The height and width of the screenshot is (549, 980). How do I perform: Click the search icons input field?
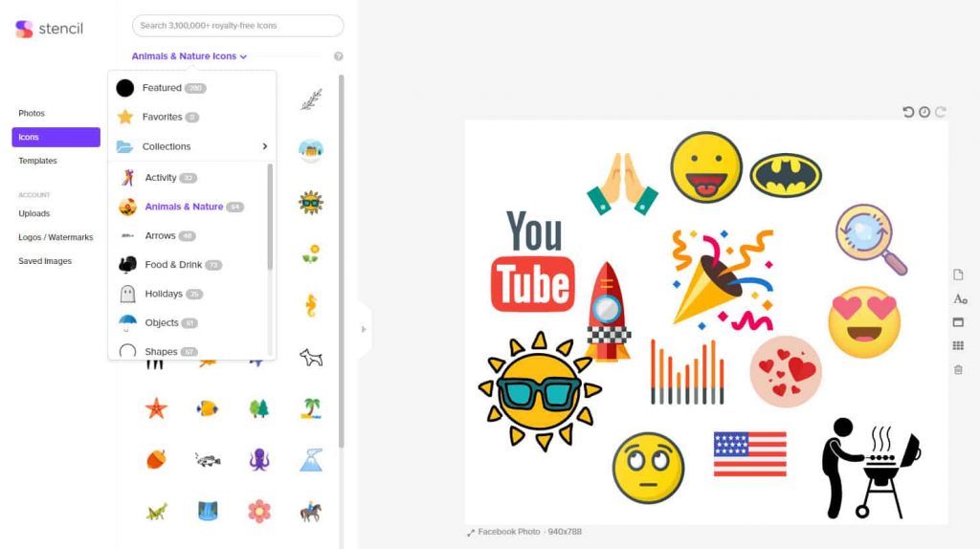pos(237,26)
